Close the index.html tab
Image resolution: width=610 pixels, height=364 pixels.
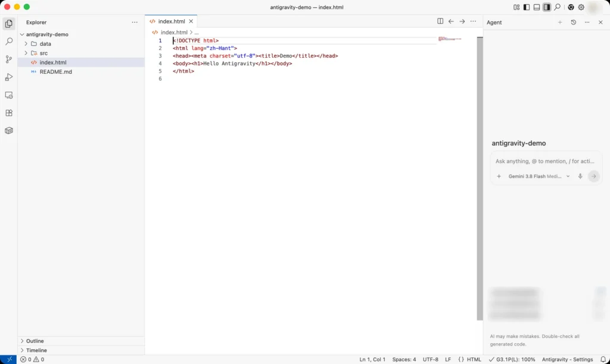point(191,21)
